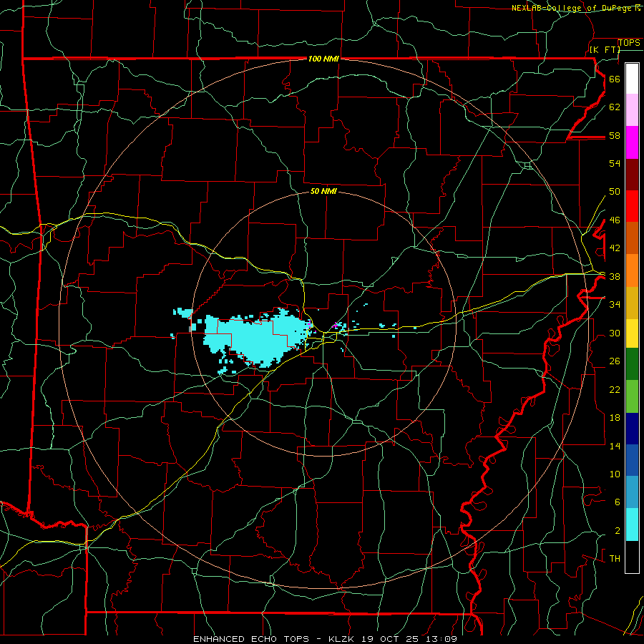The height and width of the screenshot is (644, 644).
Task: Select the burnt orange 46 kft swatch
Action: (632, 238)
